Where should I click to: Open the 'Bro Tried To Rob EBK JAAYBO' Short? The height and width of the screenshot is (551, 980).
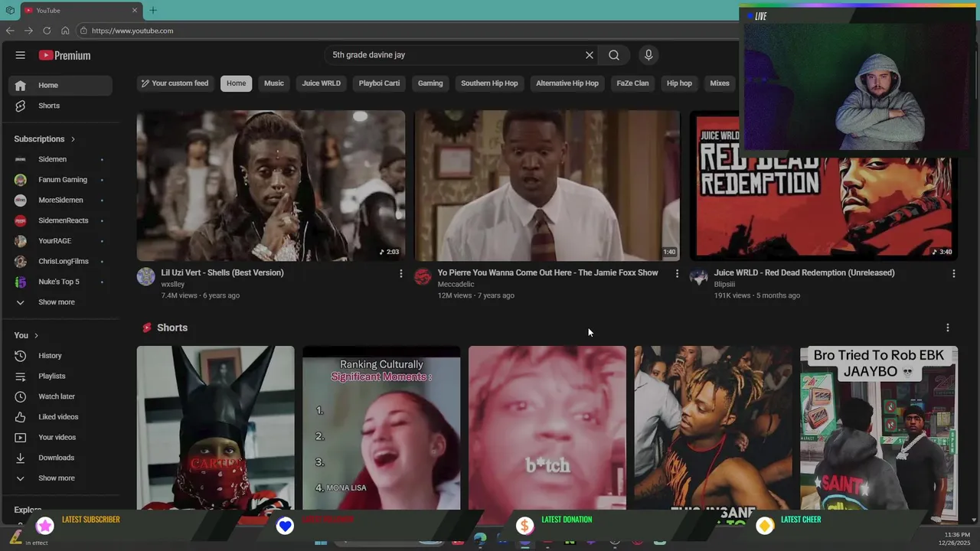pyautogui.click(x=879, y=428)
